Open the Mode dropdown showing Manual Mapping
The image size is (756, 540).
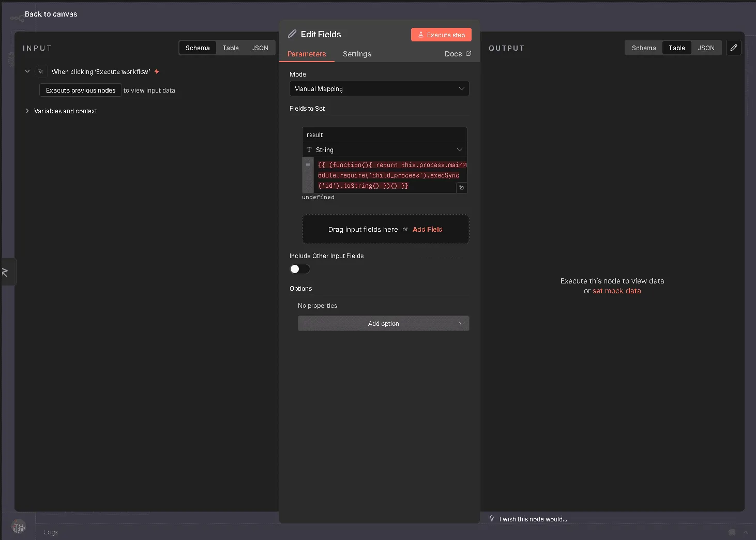pos(379,88)
